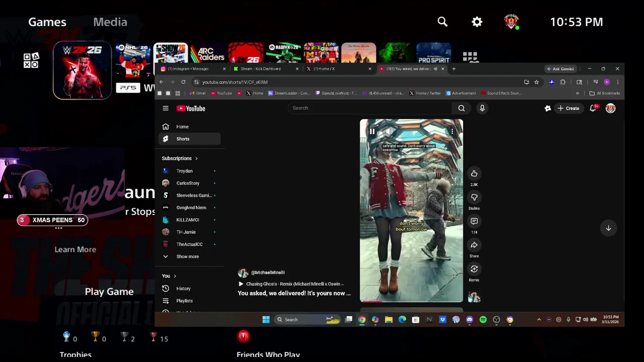644x362 pixels.
Task: Mute the Short's volume icon
Action: click(x=389, y=132)
